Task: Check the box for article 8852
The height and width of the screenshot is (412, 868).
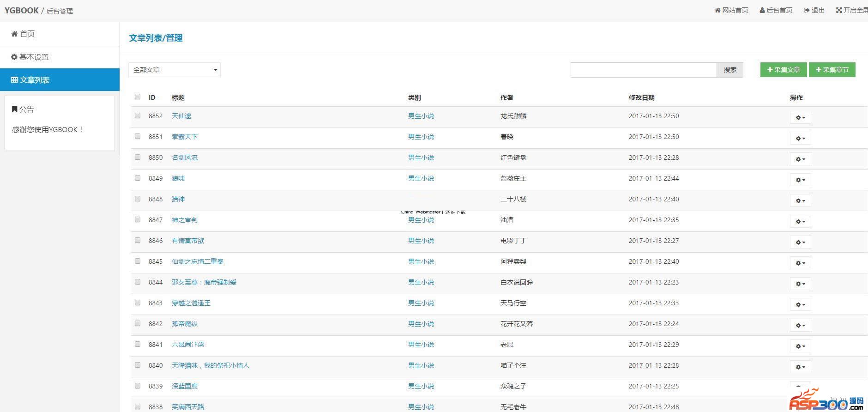Action: (138, 115)
